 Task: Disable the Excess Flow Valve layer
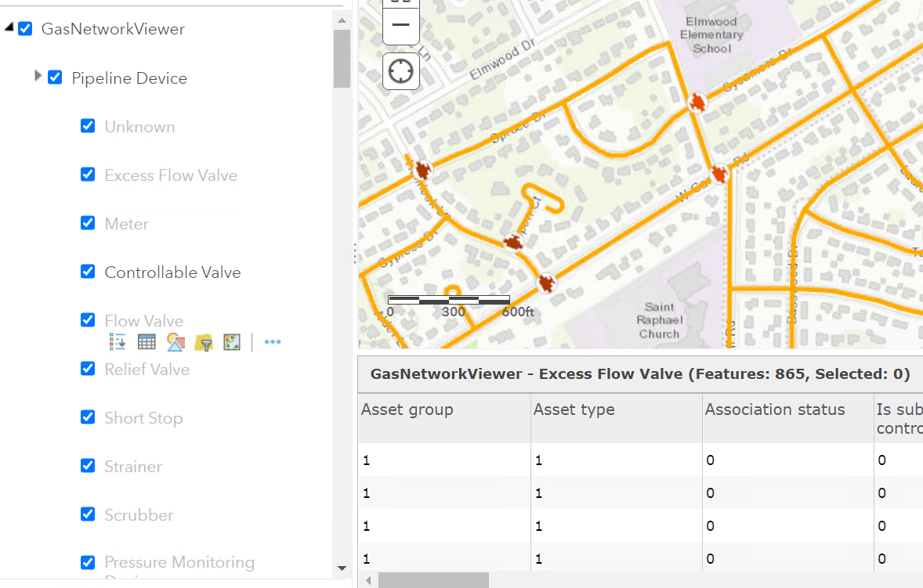coord(88,175)
